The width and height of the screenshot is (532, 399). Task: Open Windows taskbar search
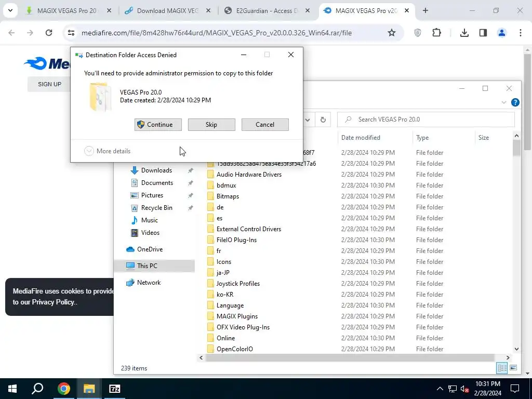click(x=37, y=389)
